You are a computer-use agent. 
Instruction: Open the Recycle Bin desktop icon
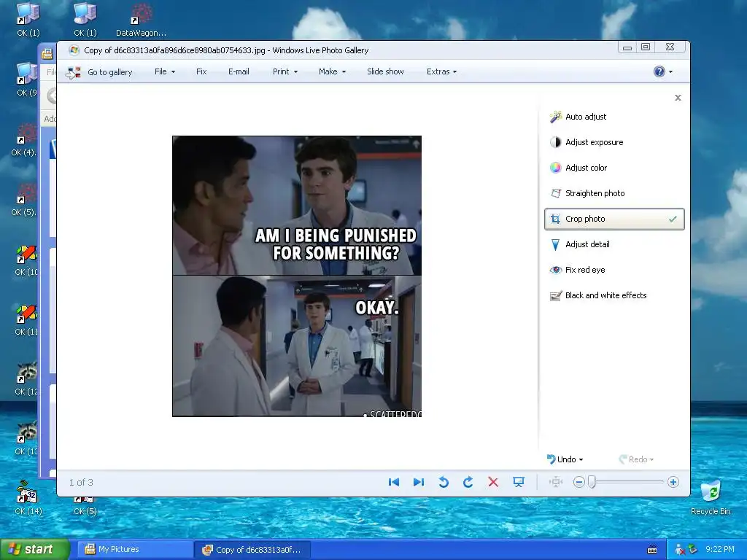click(x=711, y=497)
